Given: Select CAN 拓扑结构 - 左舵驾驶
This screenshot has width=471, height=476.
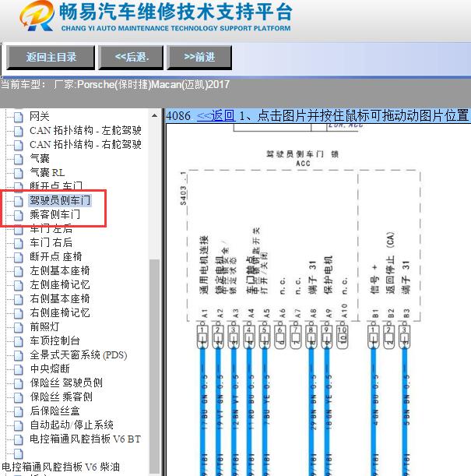Looking at the screenshot, I should [85, 131].
